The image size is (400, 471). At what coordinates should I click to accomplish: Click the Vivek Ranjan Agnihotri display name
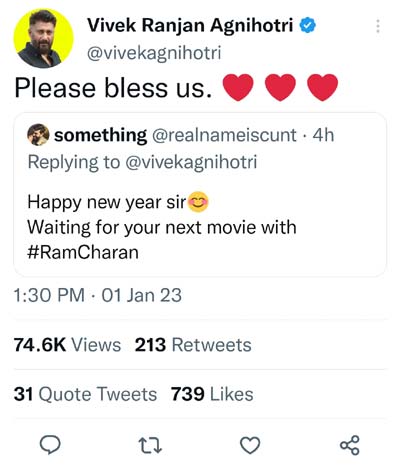(x=190, y=25)
